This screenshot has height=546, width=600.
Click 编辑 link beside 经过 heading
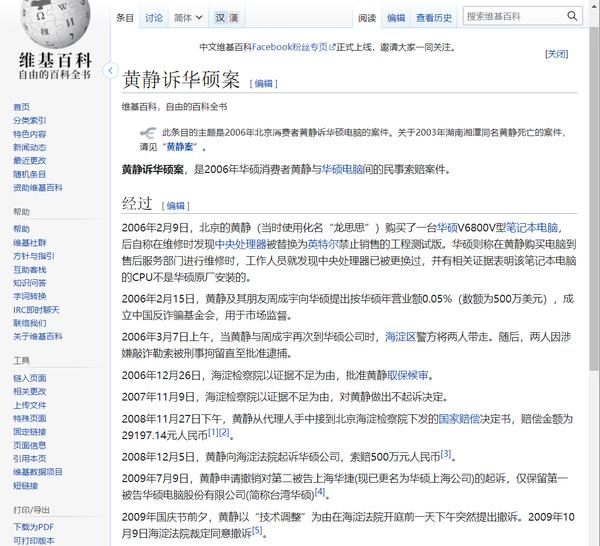point(176,206)
